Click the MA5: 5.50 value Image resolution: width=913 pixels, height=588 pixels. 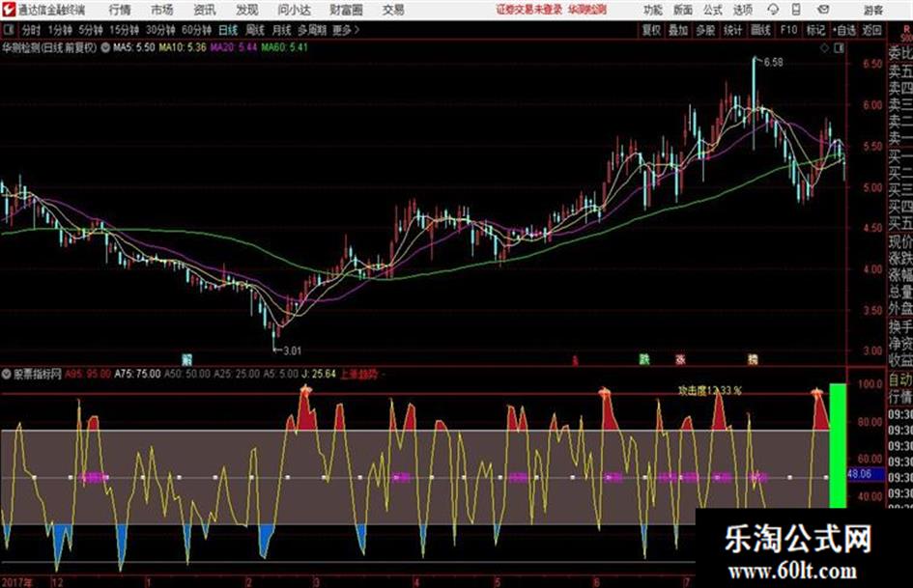point(134,47)
